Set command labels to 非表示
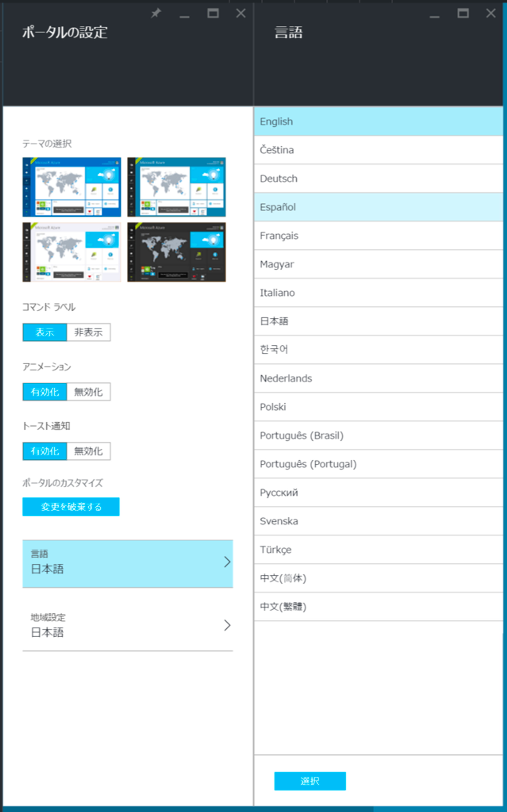The height and width of the screenshot is (812, 507). pyautogui.click(x=88, y=332)
